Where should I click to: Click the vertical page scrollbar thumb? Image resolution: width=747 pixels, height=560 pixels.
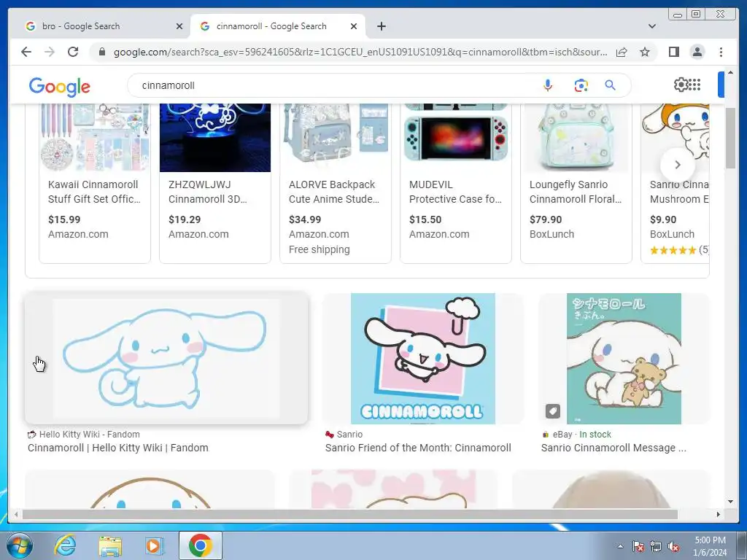[730, 138]
